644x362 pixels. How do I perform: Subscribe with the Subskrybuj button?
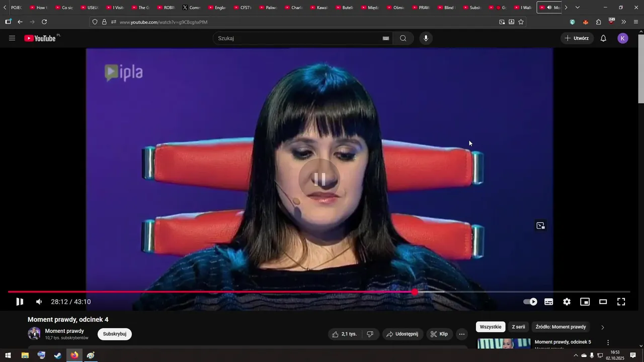tap(115, 334)
